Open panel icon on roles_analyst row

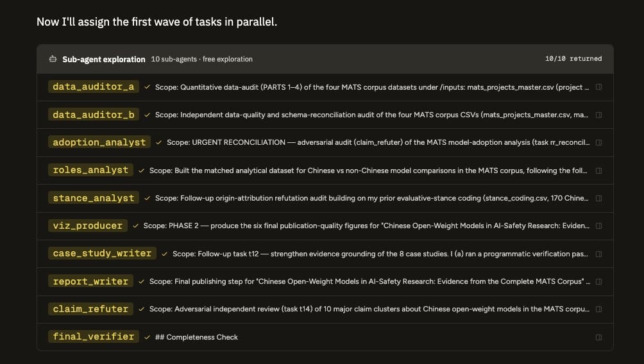click(x=599, y=170)
